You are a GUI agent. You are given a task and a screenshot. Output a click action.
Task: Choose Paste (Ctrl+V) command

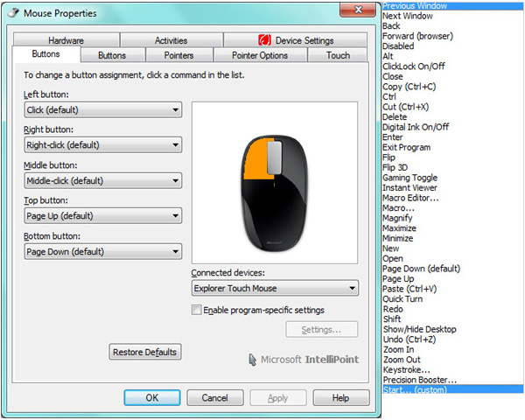(452, 289)
